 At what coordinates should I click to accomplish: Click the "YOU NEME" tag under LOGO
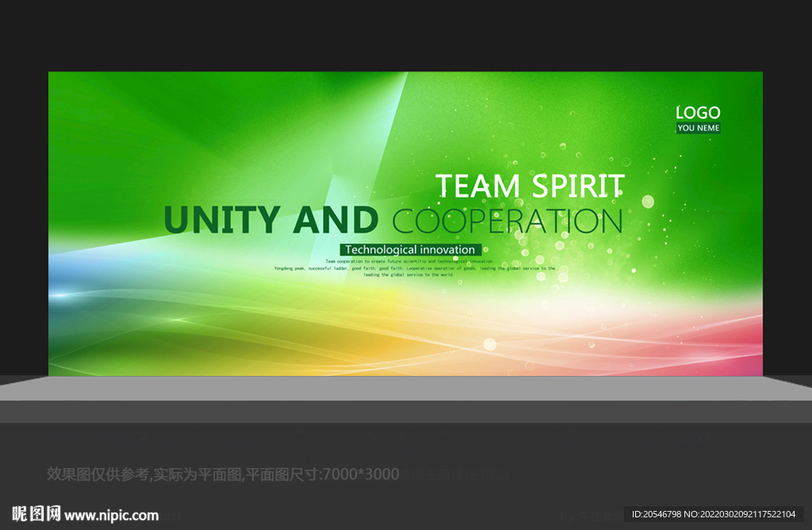point(698,128)
